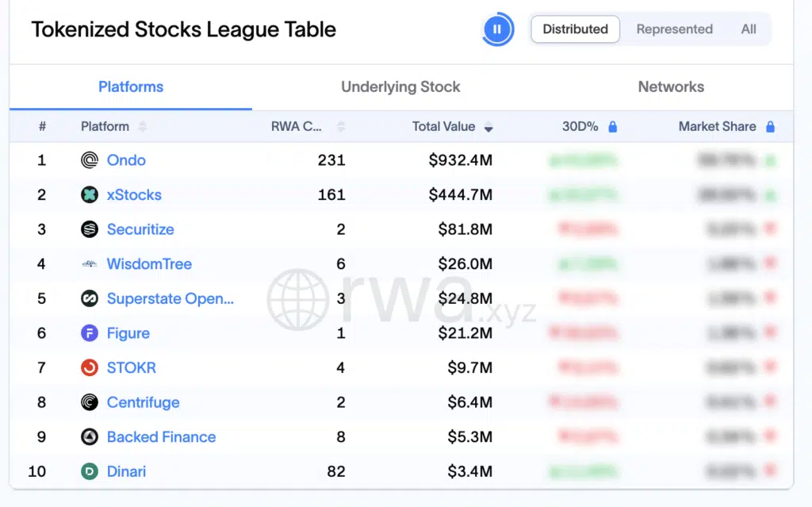The image size is (812, 507).
Task: Sort by Total Value descending arrow
Action: [488, 127]
